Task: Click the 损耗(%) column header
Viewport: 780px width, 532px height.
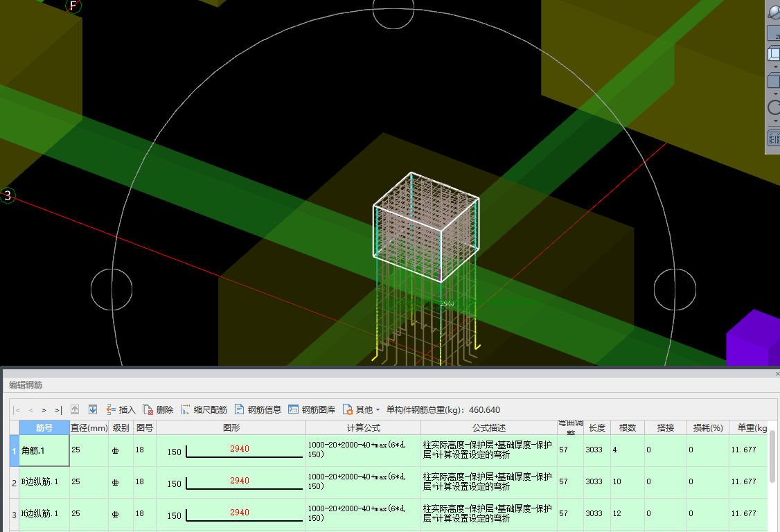Action: 708,427
